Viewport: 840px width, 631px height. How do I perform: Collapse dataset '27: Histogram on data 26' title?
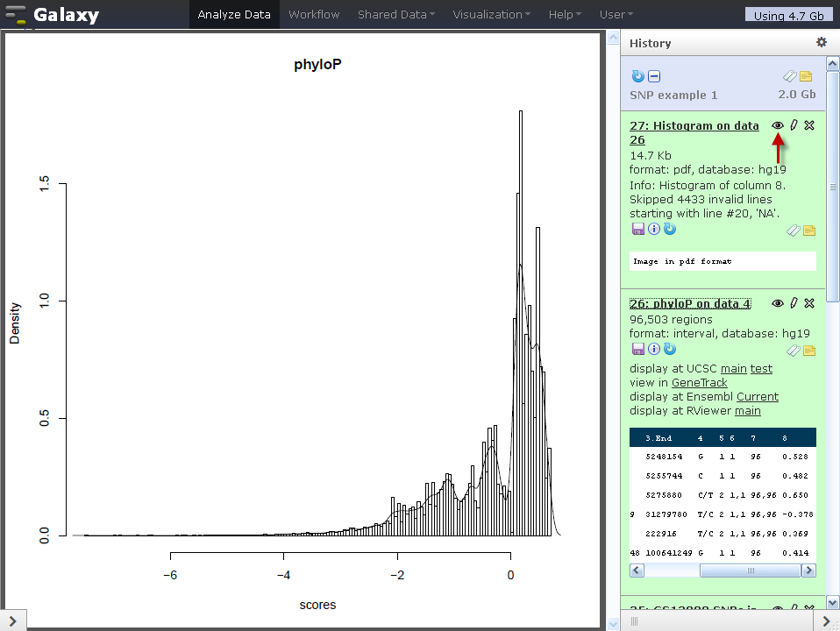694,133
